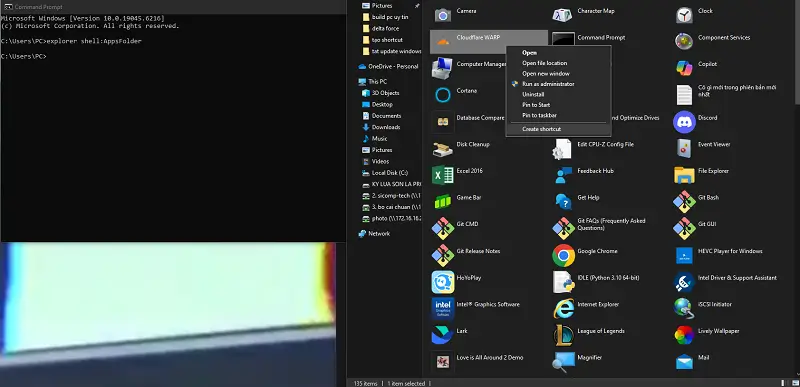Select the Disk Cleanup icon
Screen dimensions: 800x387
coord(442,148)
